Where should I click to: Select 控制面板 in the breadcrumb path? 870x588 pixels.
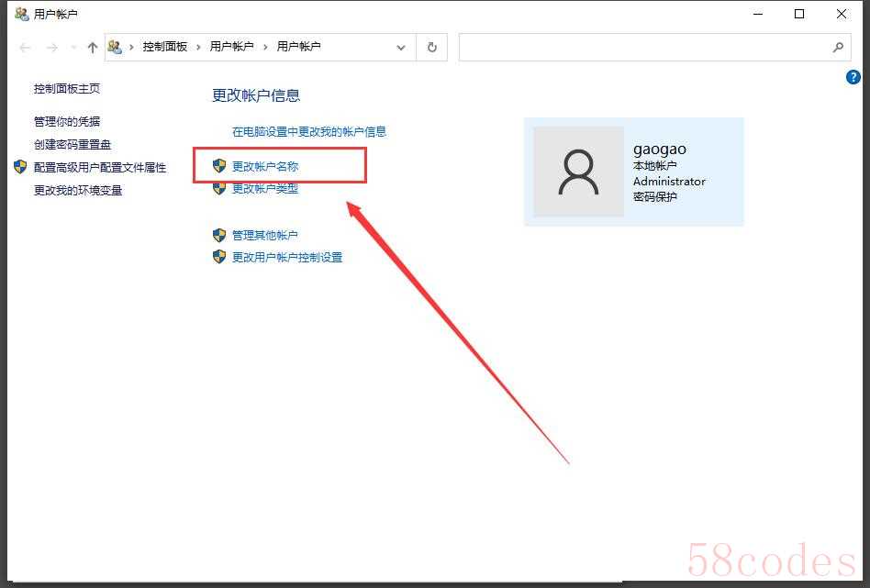coord(165,47)
